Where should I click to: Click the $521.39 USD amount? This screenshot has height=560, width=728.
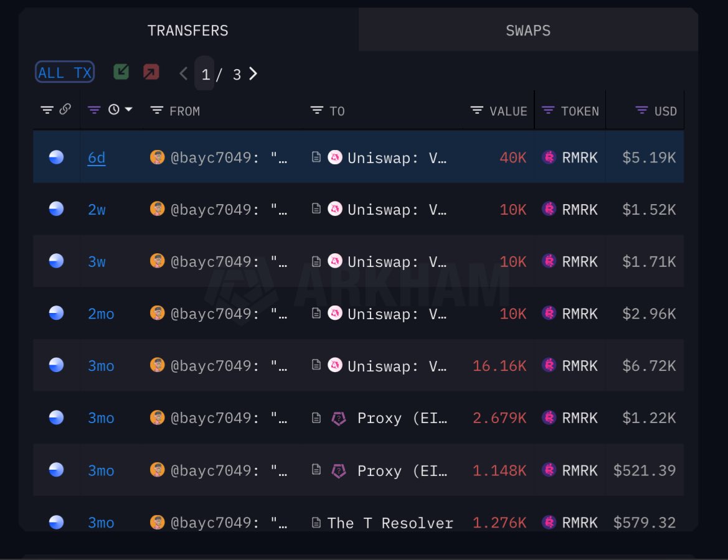(645, 470)
